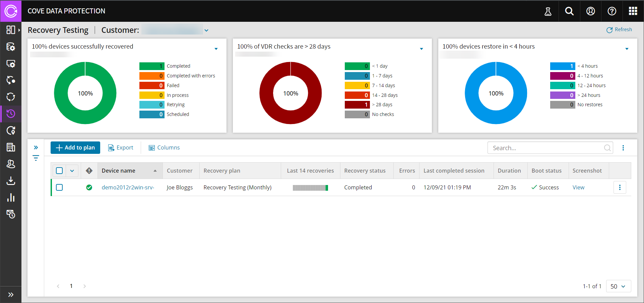This screenshot has width=644, height=303.
Task: Open the row actions three-dot menu
Action: tap(620, 187)
